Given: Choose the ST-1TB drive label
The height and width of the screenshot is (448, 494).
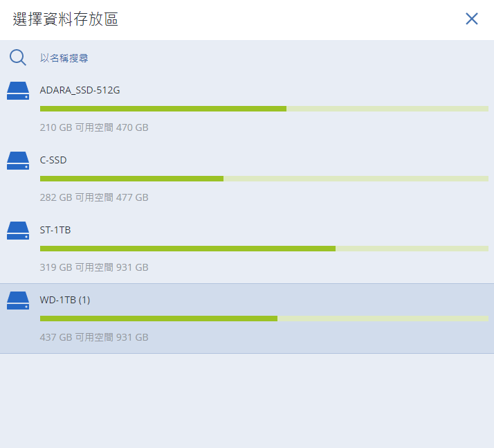Looking at the screenshot, I should (55, 230).
